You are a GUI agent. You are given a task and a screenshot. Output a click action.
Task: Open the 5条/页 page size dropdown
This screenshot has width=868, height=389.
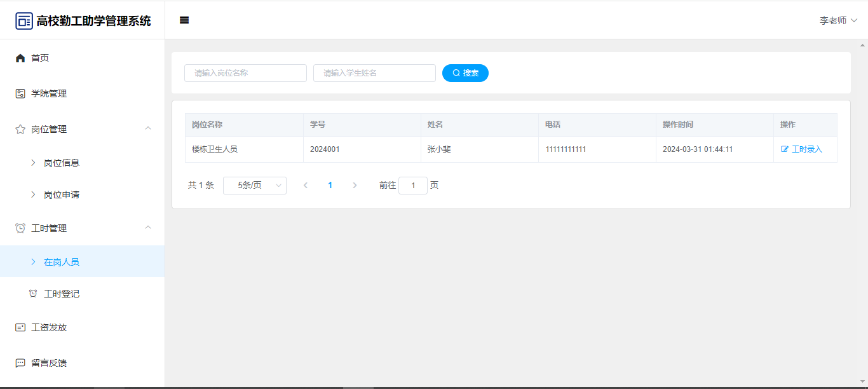[254, 186]
